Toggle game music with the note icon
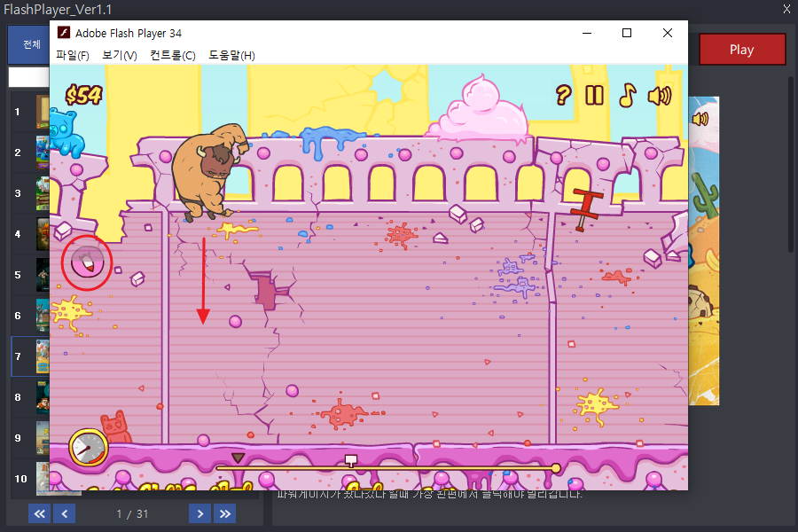 627,95
